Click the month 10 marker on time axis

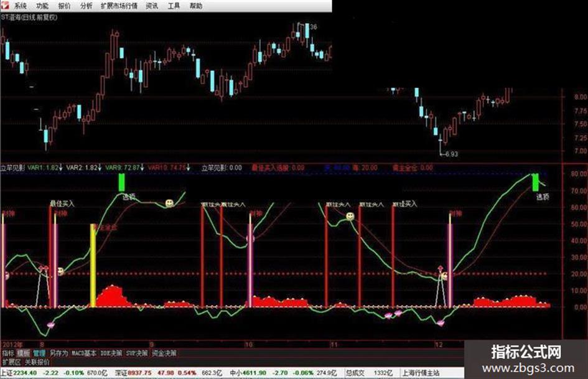tap(248, 344)
